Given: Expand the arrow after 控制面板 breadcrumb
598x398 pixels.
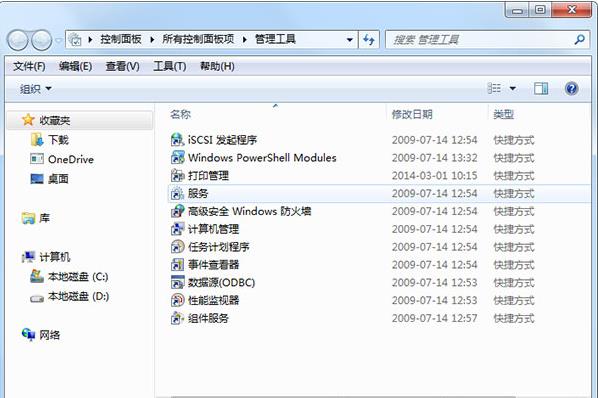Looking at the screenshot, I should tap(152, 39).
